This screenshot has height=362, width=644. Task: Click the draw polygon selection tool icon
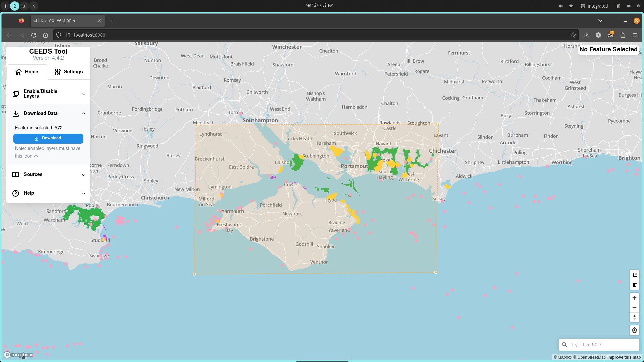[x=634, y=275]
